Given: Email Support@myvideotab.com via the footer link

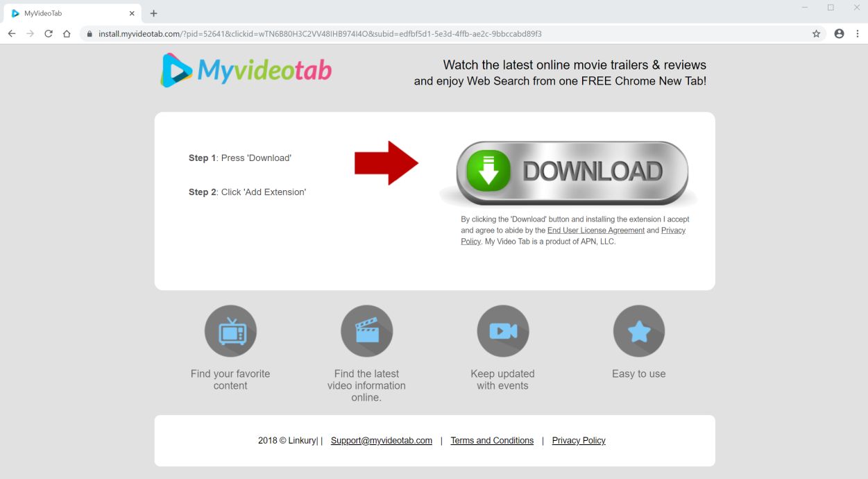Looking at the screenshot, I should coord(381,440).
